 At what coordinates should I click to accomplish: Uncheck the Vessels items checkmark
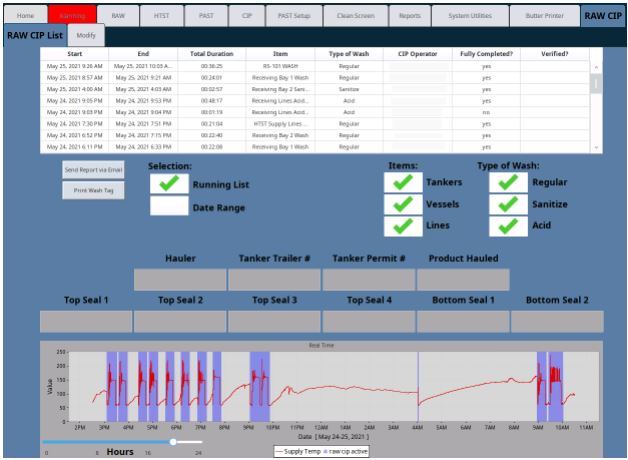coord(403,204)
